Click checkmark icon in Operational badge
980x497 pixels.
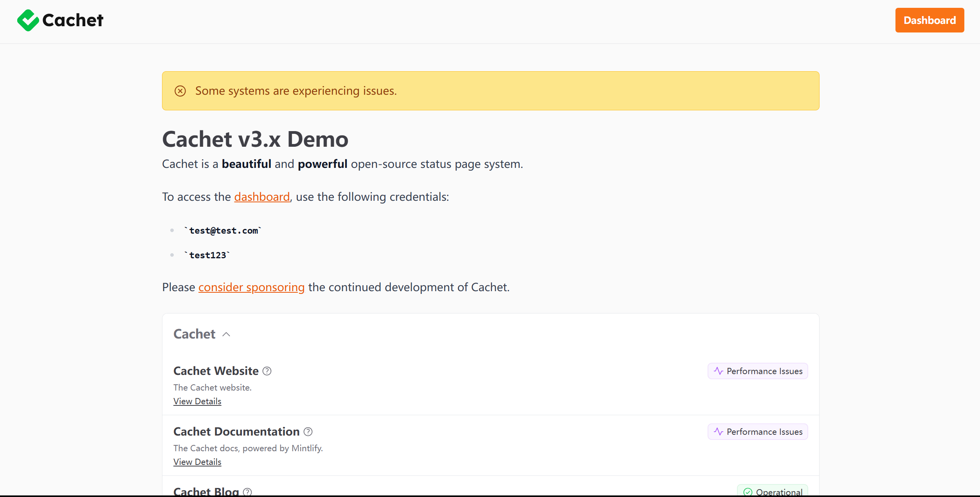click(x=748, y=492)
